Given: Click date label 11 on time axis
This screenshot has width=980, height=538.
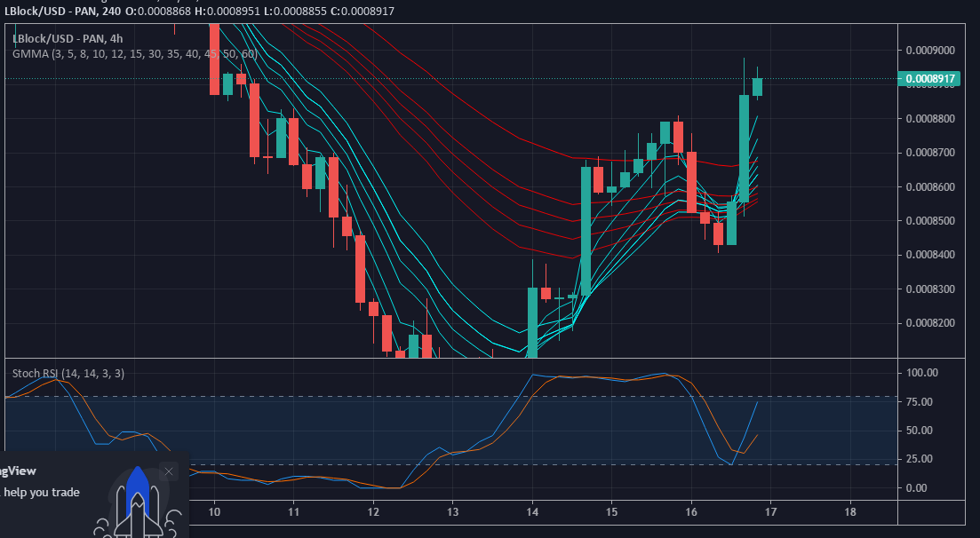Looking at the screenshot, I should (x=294, y=512).
